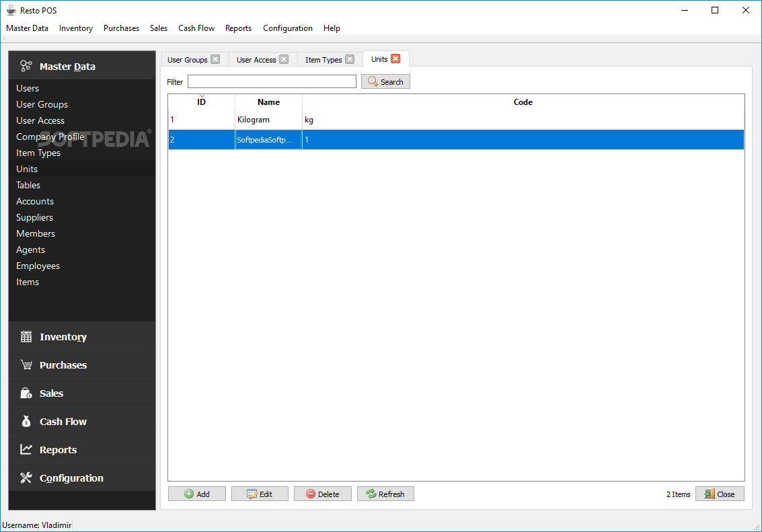The height and width of the screenshot is (532, 762).
Task: Click the Master Data section icon
Action: 26,66
